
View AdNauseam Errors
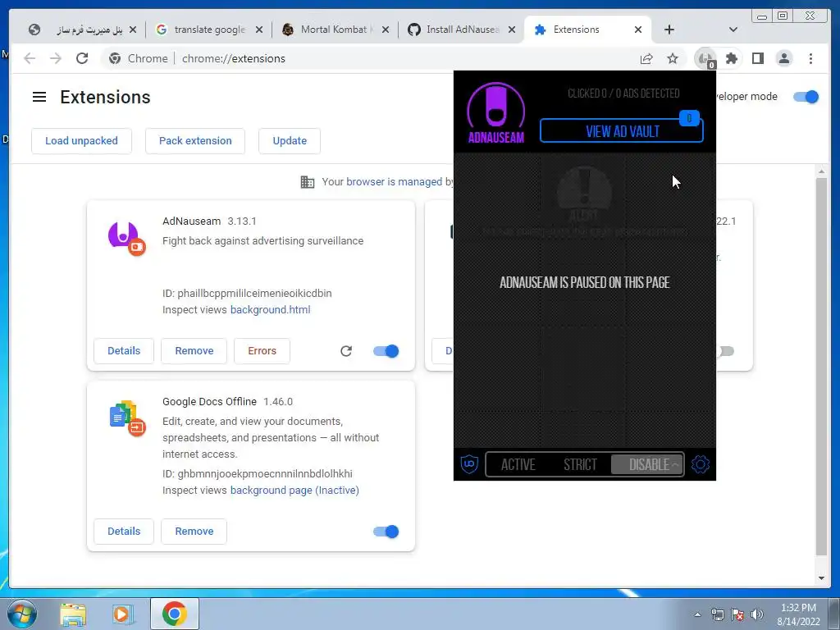pos(262,351)
